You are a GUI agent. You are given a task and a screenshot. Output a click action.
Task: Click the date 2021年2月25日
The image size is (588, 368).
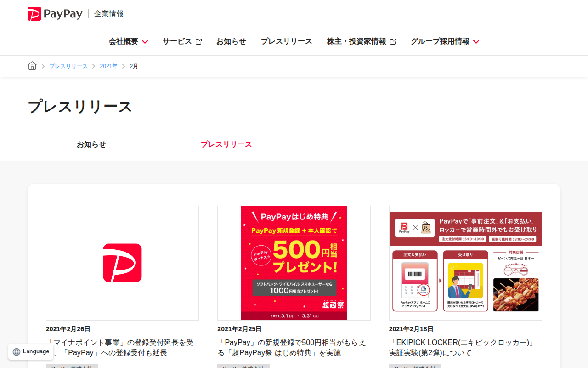[239, 329]
